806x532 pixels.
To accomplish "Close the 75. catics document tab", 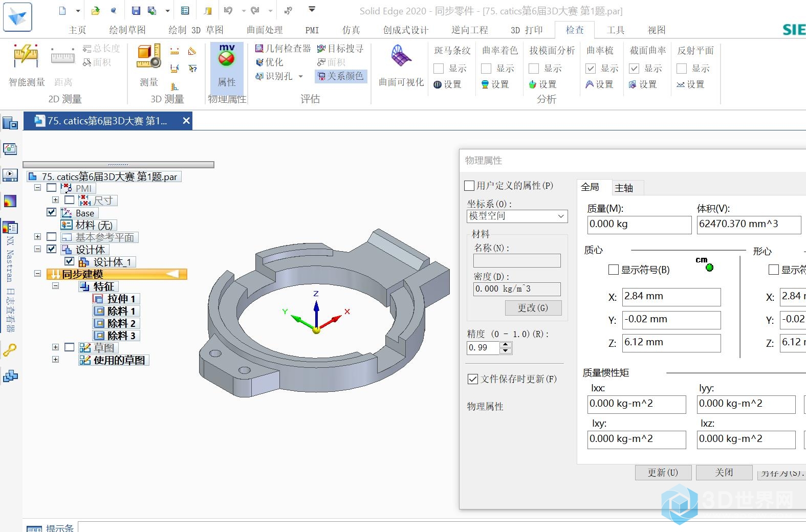I will (x=186, y=121).
